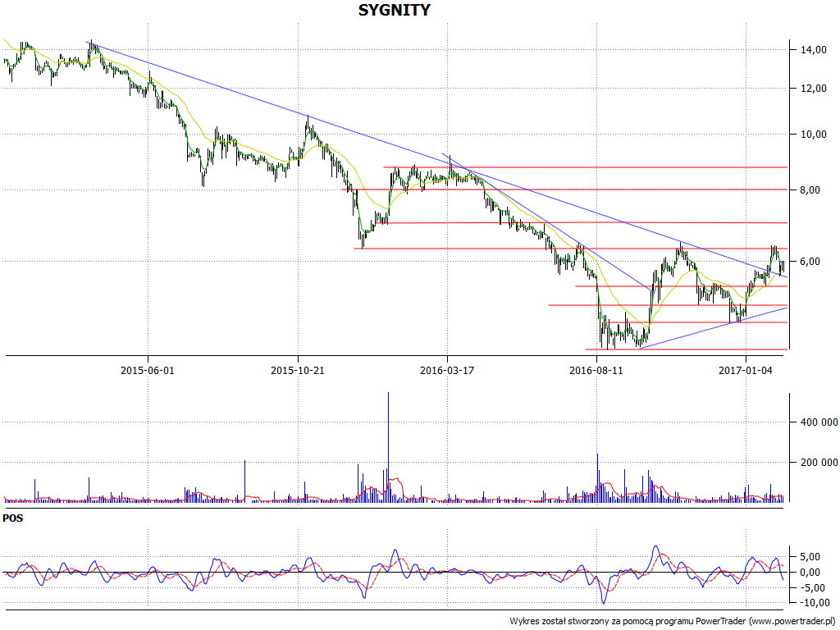Image resolution: width=840 pixels, height=630 pixels.
Task: Select the 14,00 price axis label
Action: [x=813, y=50]
